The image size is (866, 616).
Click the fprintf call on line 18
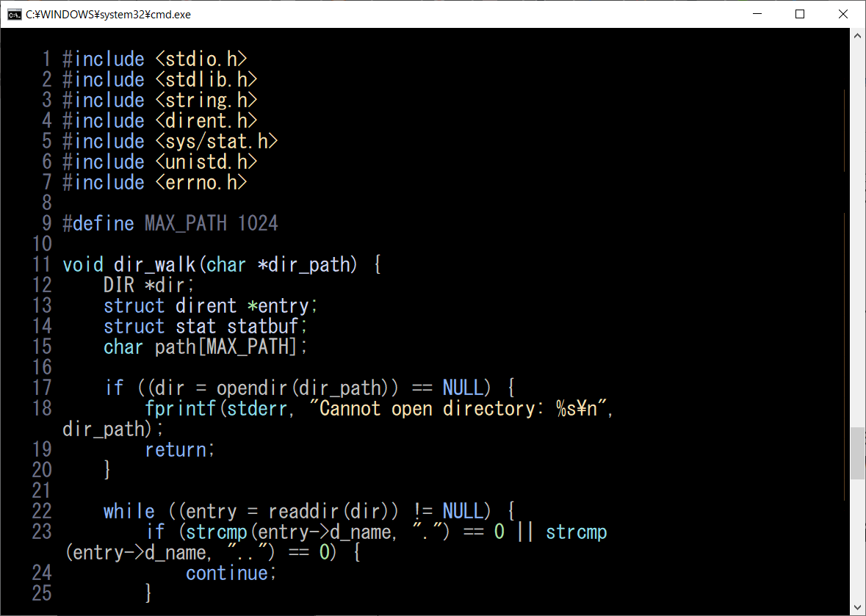pos(180,408)
